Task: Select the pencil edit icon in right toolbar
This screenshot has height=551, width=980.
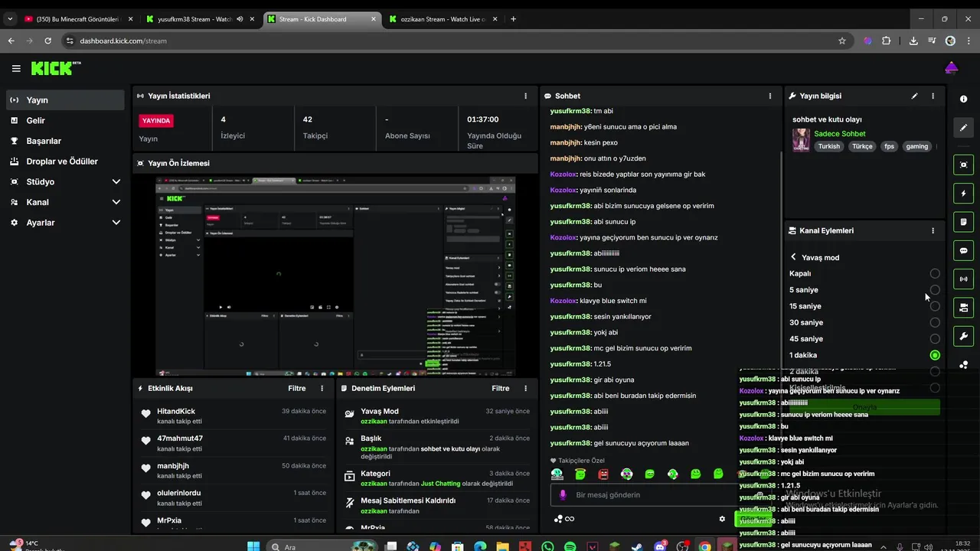Action: [963, 128]
